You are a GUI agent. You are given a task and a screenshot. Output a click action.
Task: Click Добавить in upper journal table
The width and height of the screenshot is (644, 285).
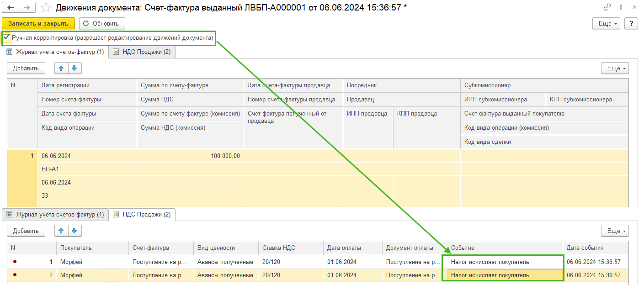tap(26, 68)
